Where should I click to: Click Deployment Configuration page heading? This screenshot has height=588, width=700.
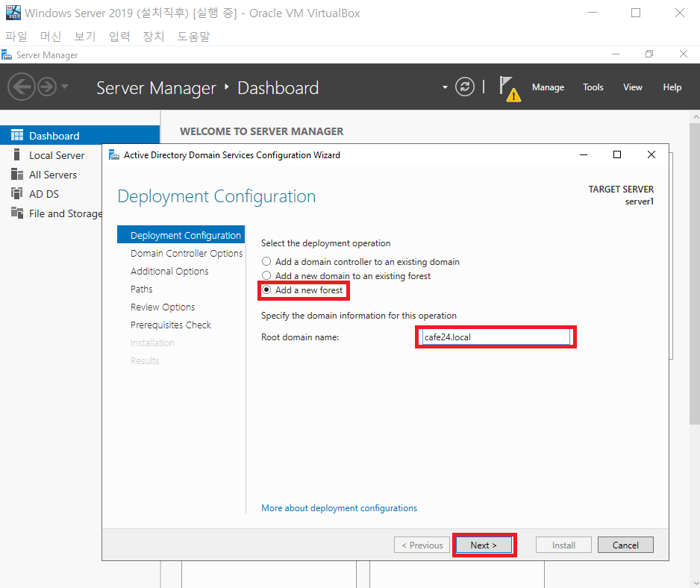click(216, 196)
